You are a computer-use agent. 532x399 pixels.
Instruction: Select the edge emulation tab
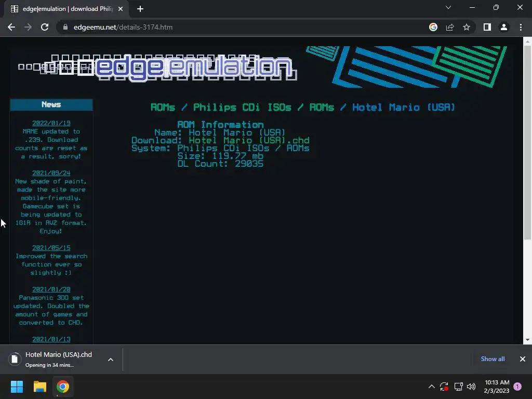[x=66, y=9]
